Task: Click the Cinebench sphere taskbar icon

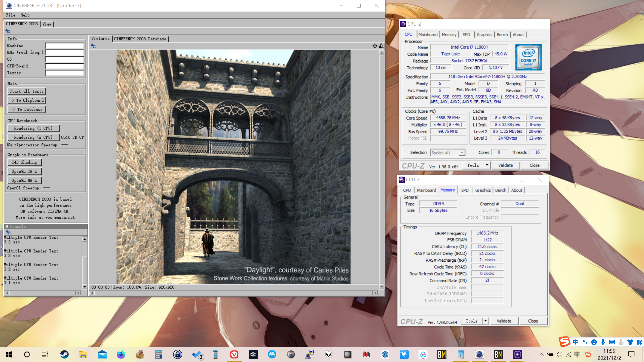Action: click(479, 354)
